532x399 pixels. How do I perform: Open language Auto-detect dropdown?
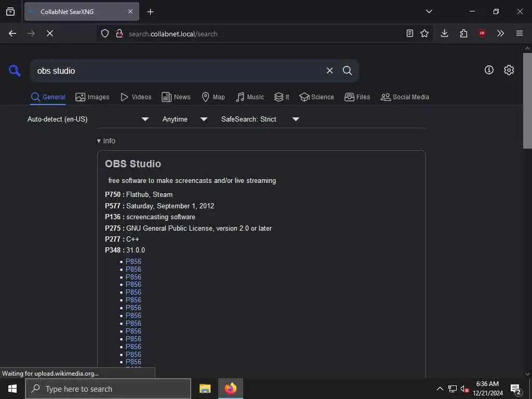(x=88, y=119)
